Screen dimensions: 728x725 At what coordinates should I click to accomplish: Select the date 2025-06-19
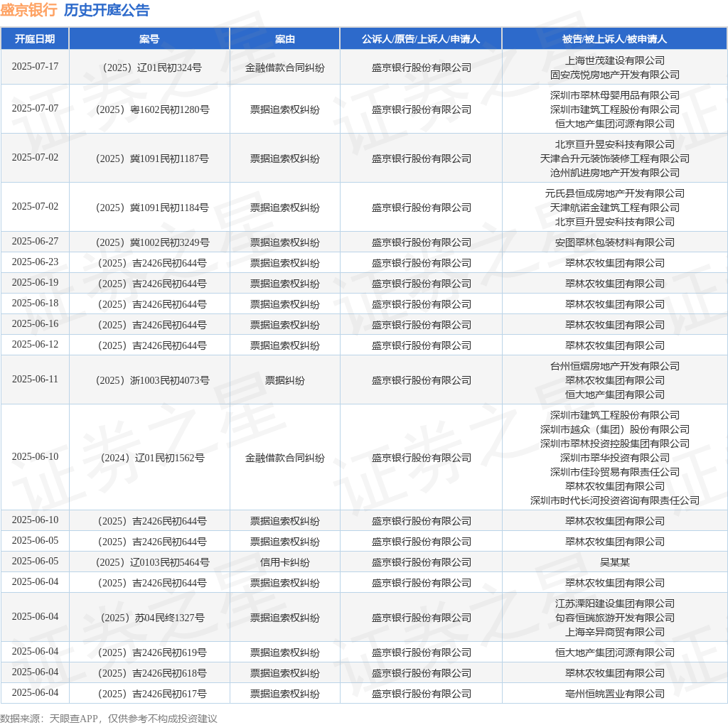click(35, 282)
